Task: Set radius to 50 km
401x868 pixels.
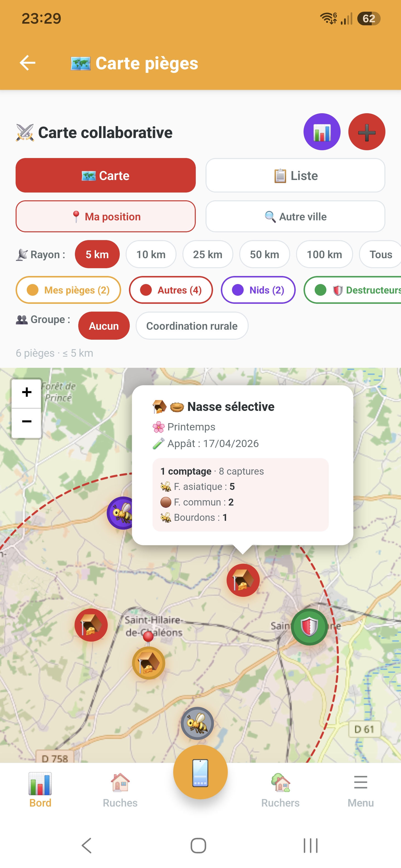Action: (x=265, y=254)
